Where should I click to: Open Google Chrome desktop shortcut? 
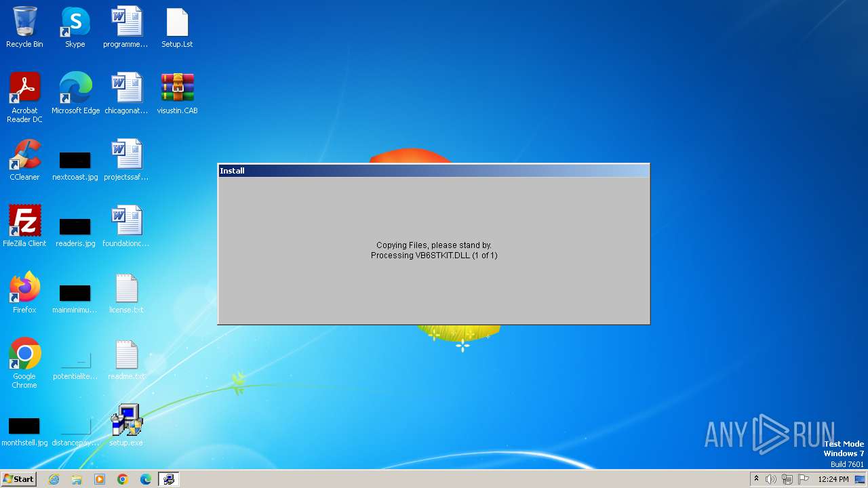(x=24, y=363)
